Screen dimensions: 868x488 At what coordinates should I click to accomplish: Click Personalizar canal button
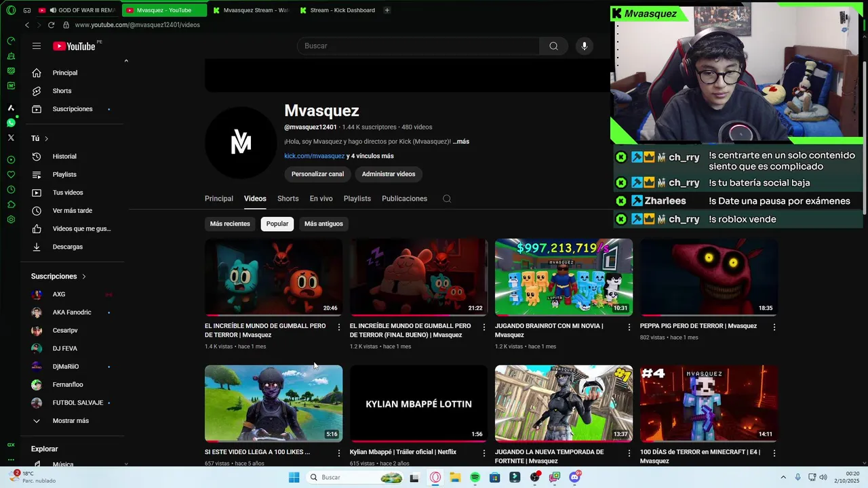coord(317,174)
